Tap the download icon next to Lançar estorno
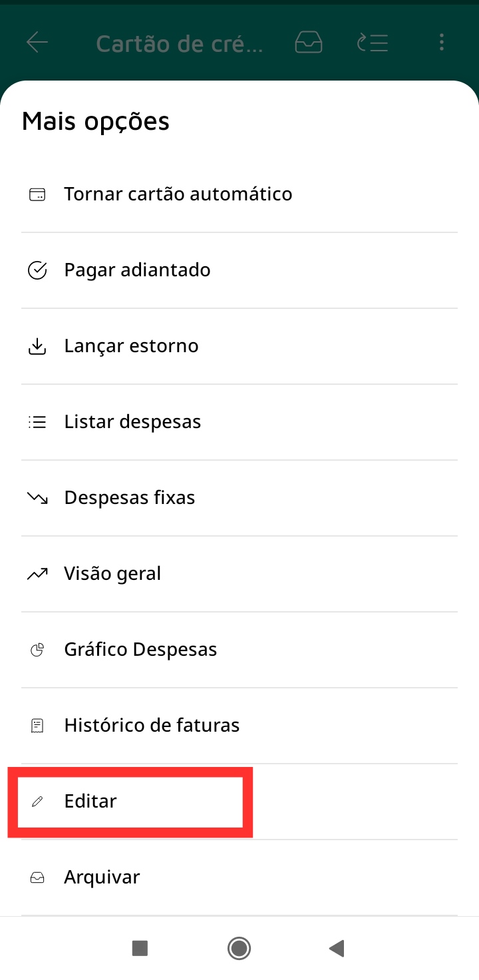This screenshot has height=980, width=479. pyautogui.click(x=37, y=346)
